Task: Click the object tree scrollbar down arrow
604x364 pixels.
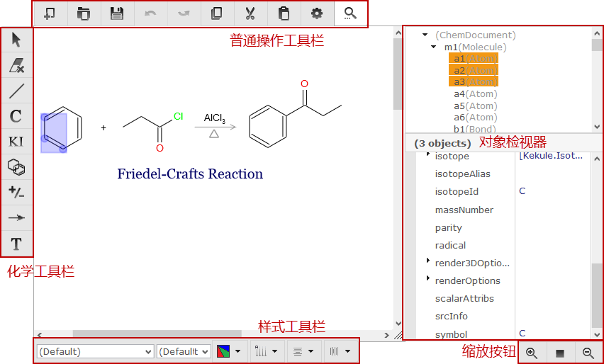Action: click(597, 127)
